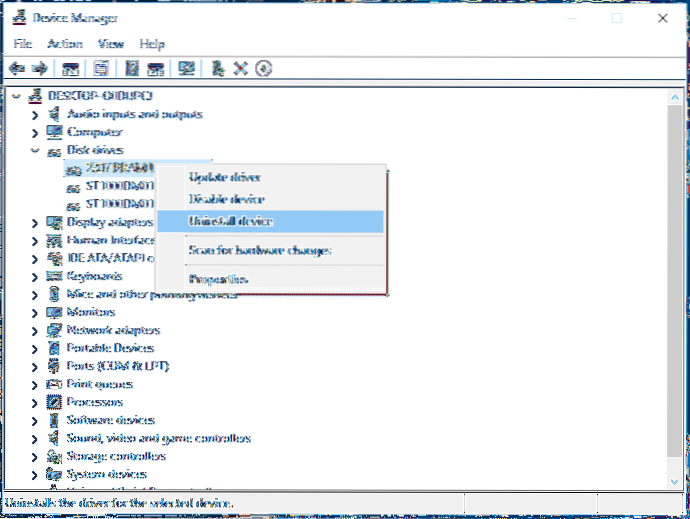Select the Print queues label
The width and height of the screenshot is (690, 519).
click(99, 384)
